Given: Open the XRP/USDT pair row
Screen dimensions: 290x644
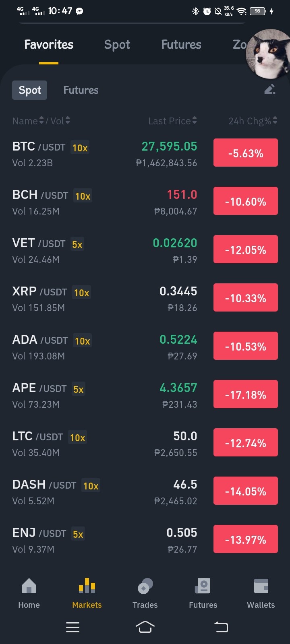Looking at the screenshot, I should (145, 298).
